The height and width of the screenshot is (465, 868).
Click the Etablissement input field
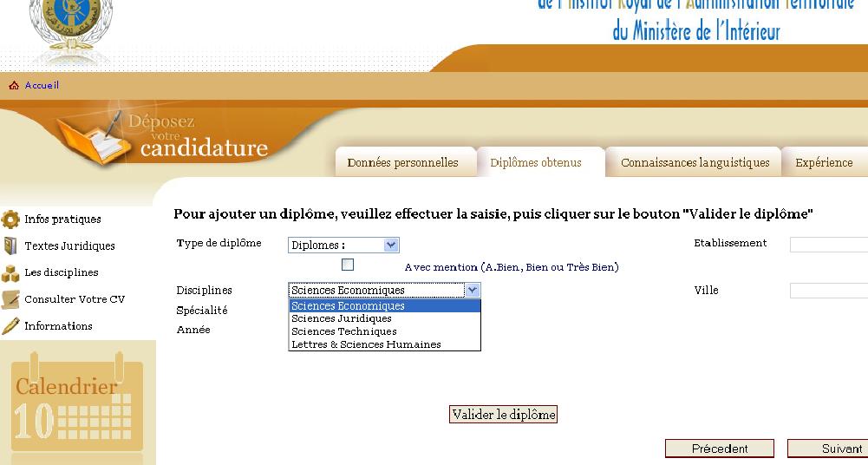tap(829, 244)
